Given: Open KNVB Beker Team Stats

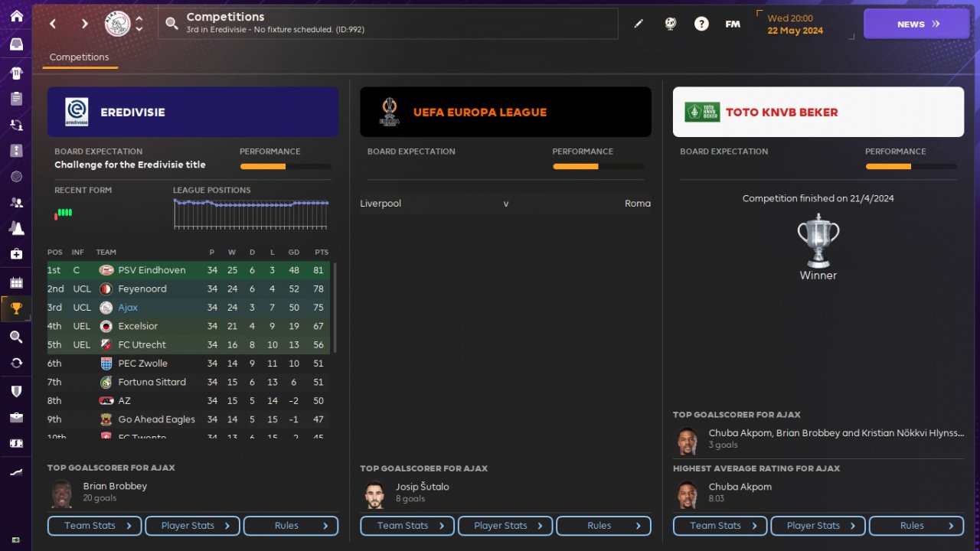Looking at the screenshot, I should [x=720, y=526].
